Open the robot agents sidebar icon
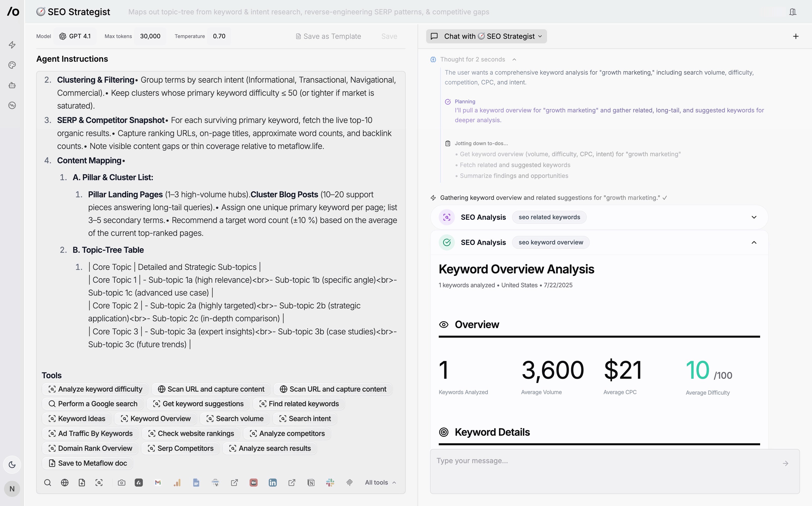 pyautogui.click(x=12, y=85)
